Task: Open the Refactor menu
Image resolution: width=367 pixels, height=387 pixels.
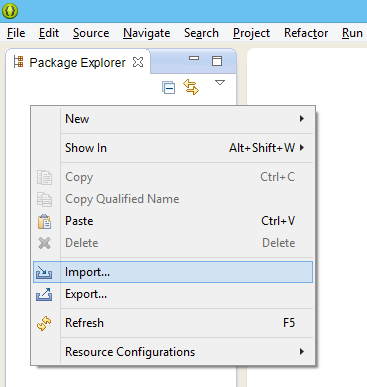Action: pos(306,33)
